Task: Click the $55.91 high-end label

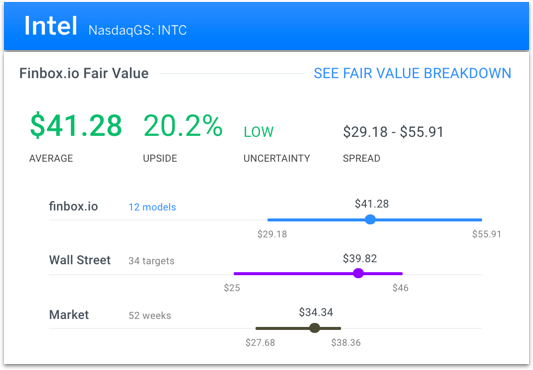Action: pos(487,234)
